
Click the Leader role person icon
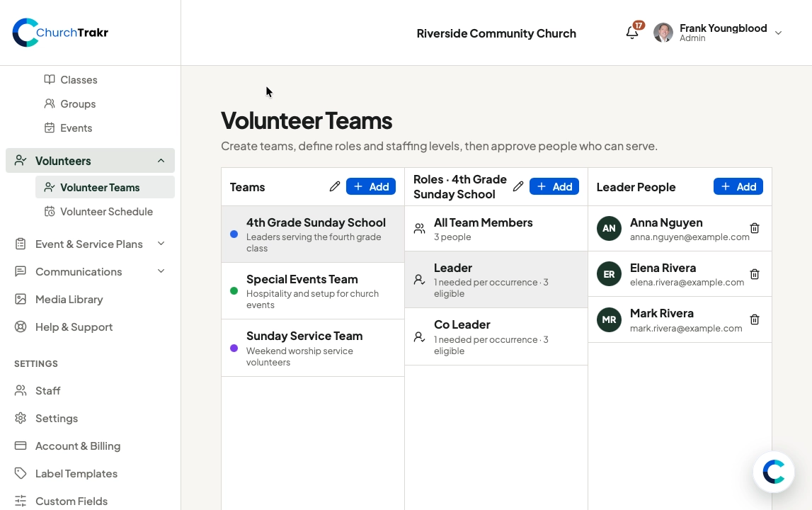pyautogui.click(x=420, y=280)
